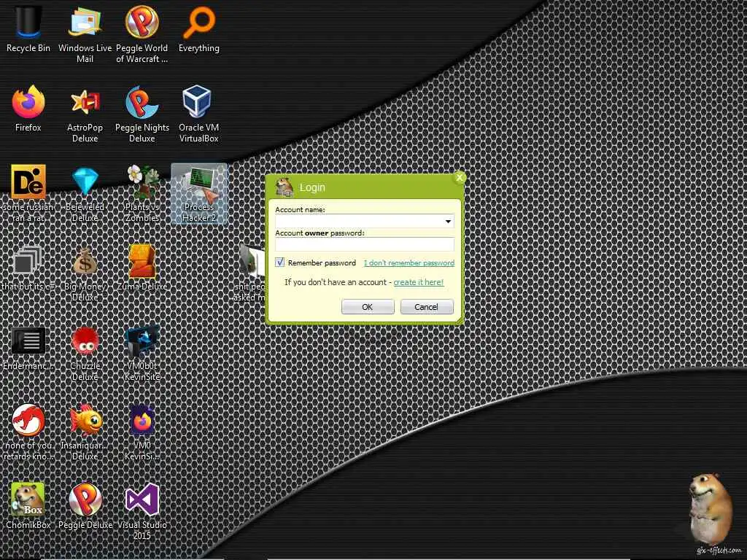Follow the 'create it here!' link
The width and height of the screenshot is (747, 560).
(418, 282)
